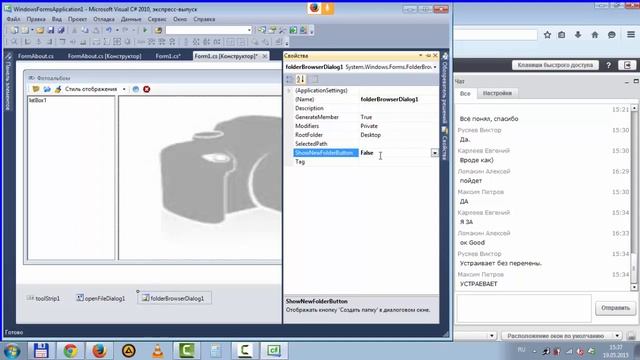640x360 pixels.
Task: Click the Save All toolbar icon
Action: click(61, 30)
